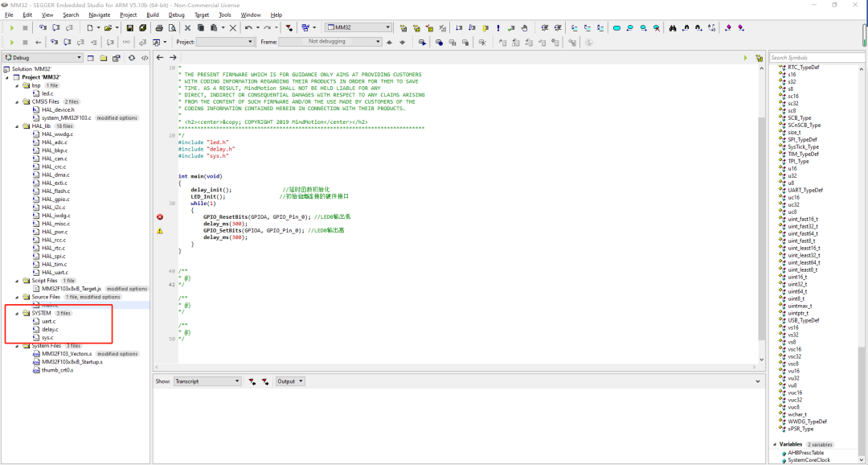The height and width of the screenshot is (465, 868).
Task: Click the red exclamation toolbar icon
Action: (x=498, y=27)
